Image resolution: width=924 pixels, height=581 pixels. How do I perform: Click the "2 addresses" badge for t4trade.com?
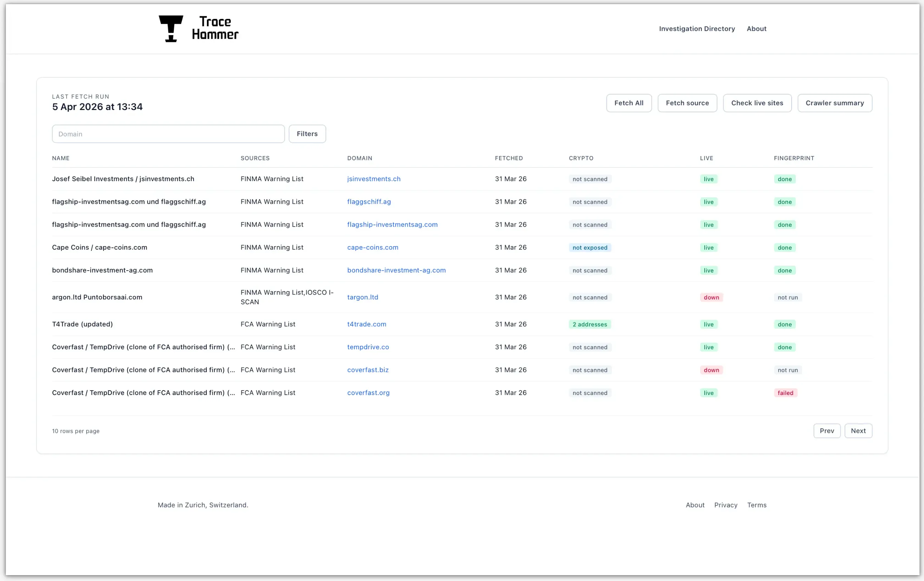click(590, 324)
